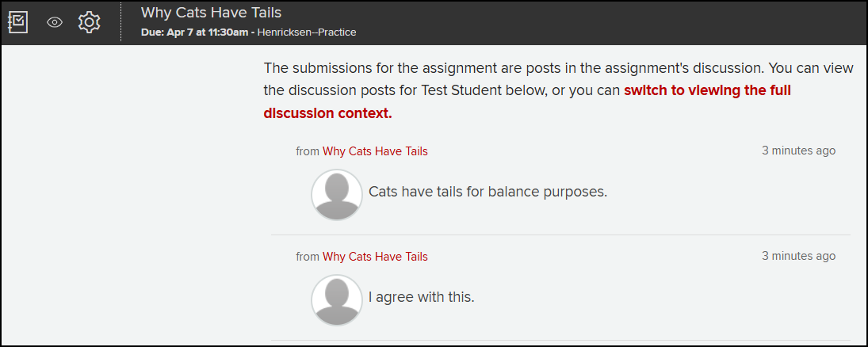Image resolution: width=868 pixels, height=347 pixels.
Task: Click the dotted separator beside the gear icon
Action: 120,22
